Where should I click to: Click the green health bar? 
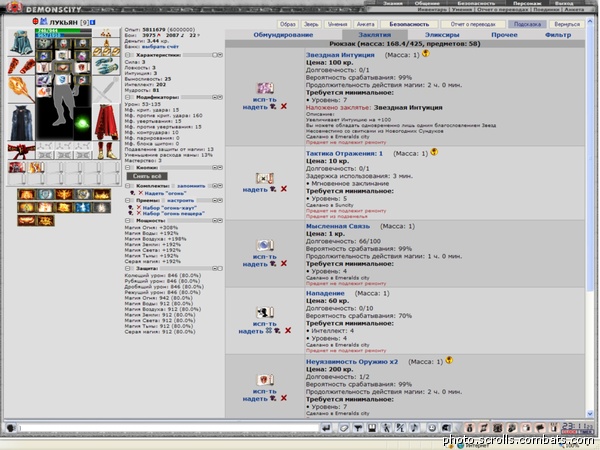(x=63, y=31)
